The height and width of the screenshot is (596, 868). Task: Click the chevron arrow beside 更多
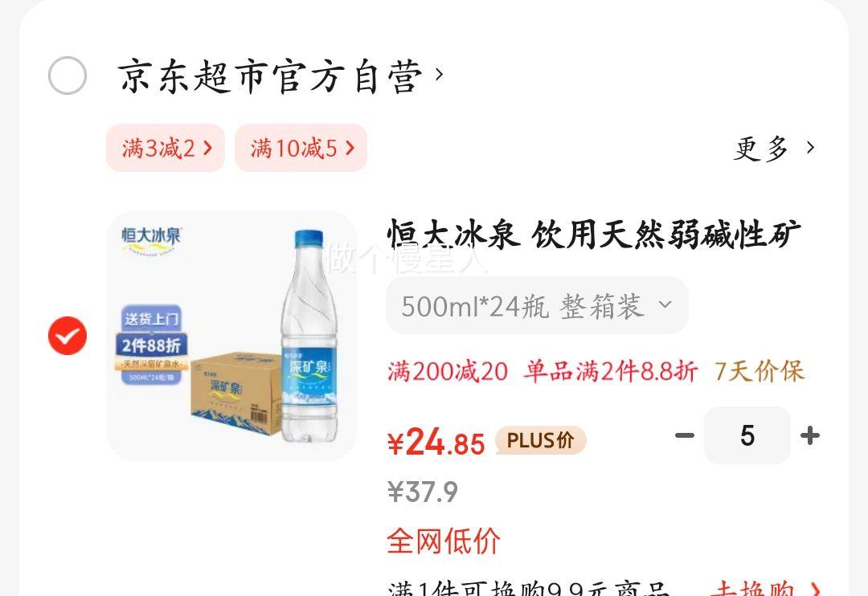[810, 147]
